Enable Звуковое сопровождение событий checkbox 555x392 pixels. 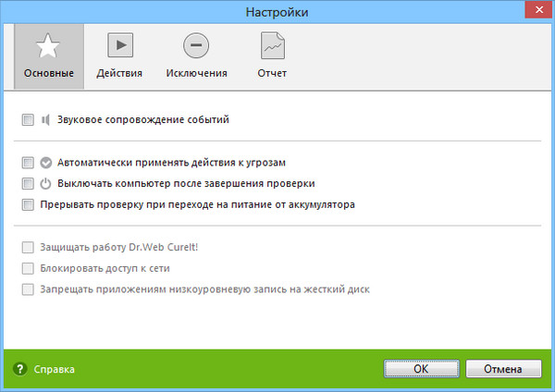pyautogui.click(x=28, y=119)
